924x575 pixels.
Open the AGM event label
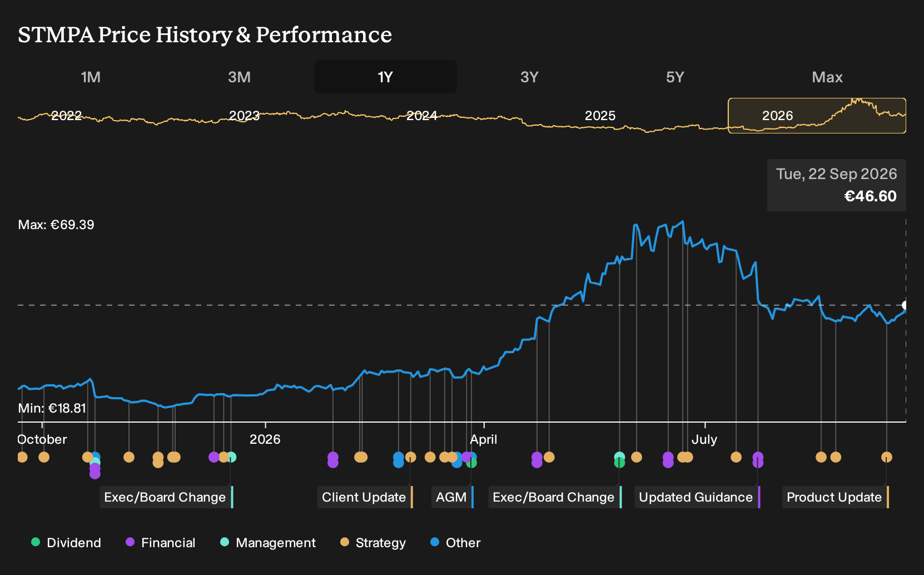453,497
